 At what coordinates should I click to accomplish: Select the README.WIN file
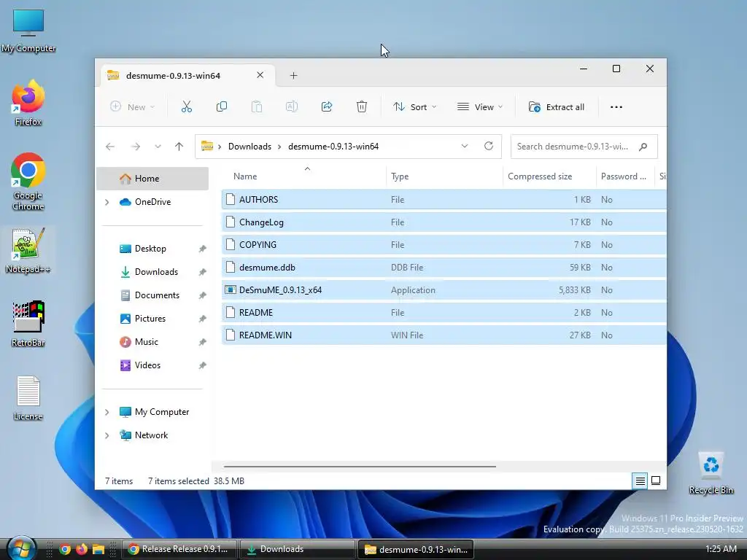444,335
